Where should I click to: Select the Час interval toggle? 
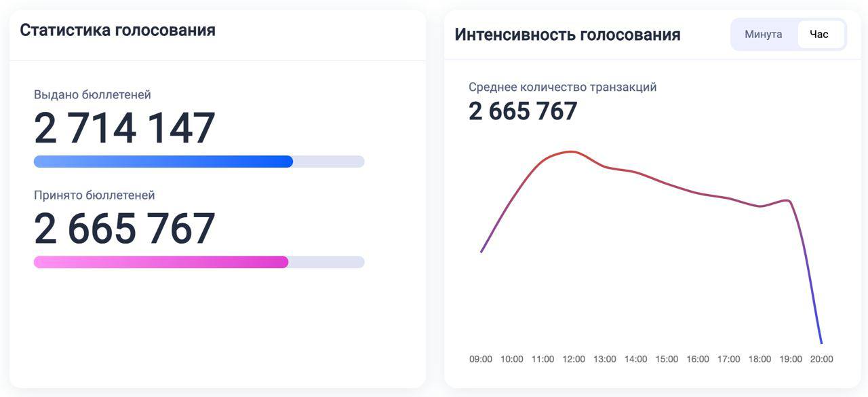click(x=819, y=35)
